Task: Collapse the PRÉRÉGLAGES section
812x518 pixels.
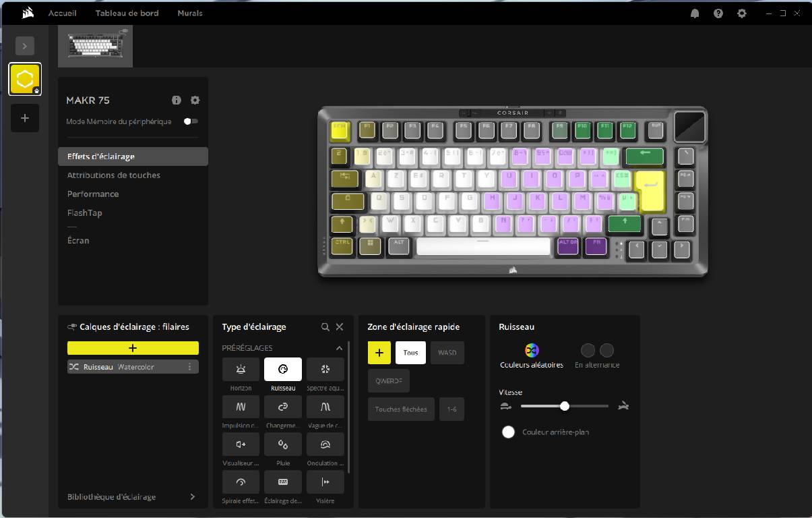Action: (x=339, y=348)
